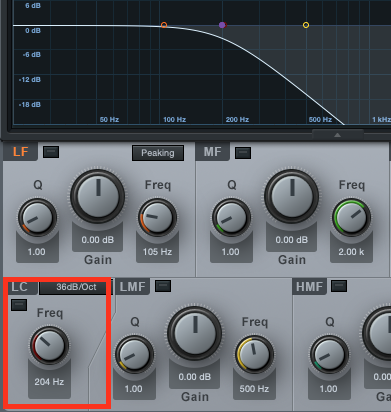Click the MF frequency value 2.00 k

(x=351, y=252)
